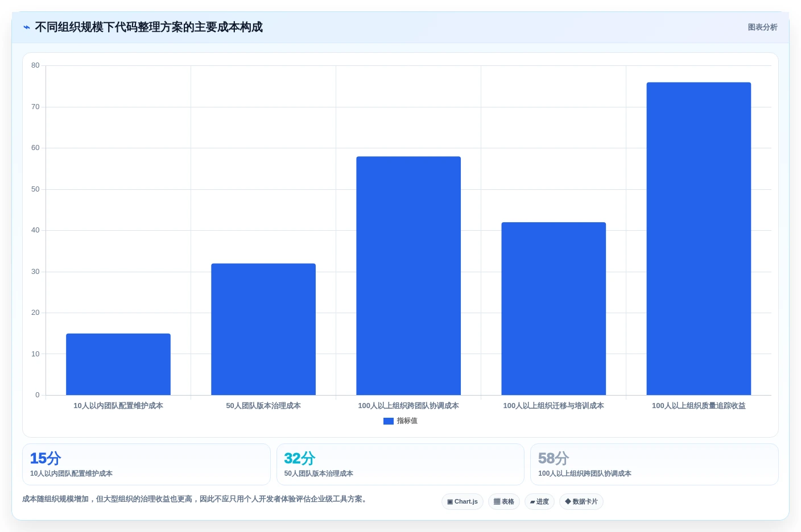Click the 100人以上组织迁移与培训成本 bar
The height and width of the screenshot is (532, 801).
pos(554,309)
